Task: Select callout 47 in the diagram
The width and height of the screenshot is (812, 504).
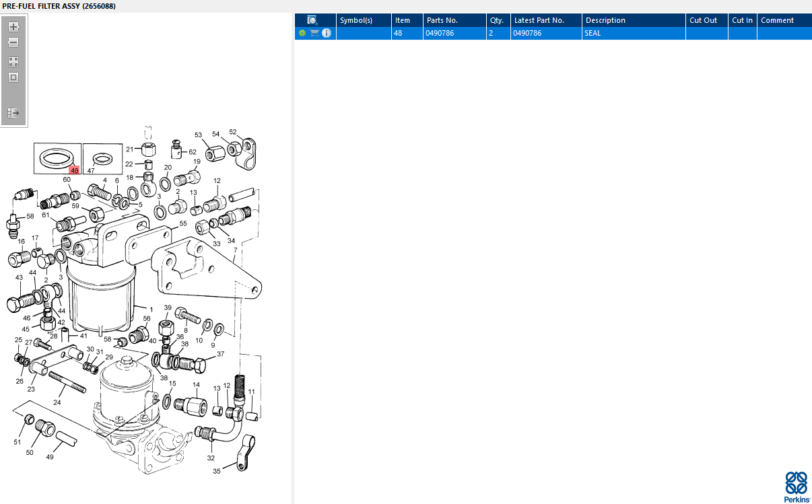Action: tap(91, 171)
